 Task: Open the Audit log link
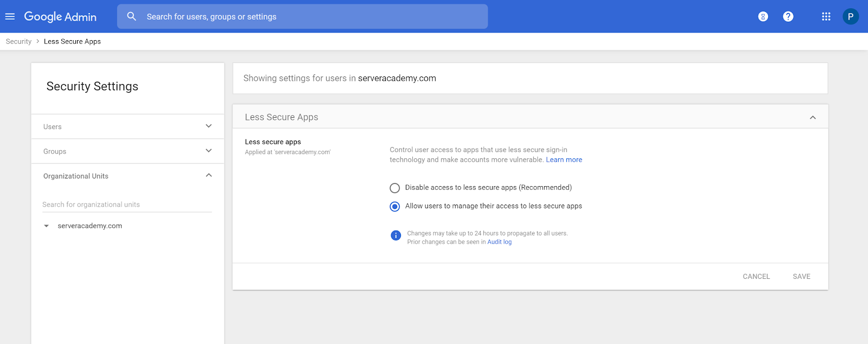click(499, 242)
